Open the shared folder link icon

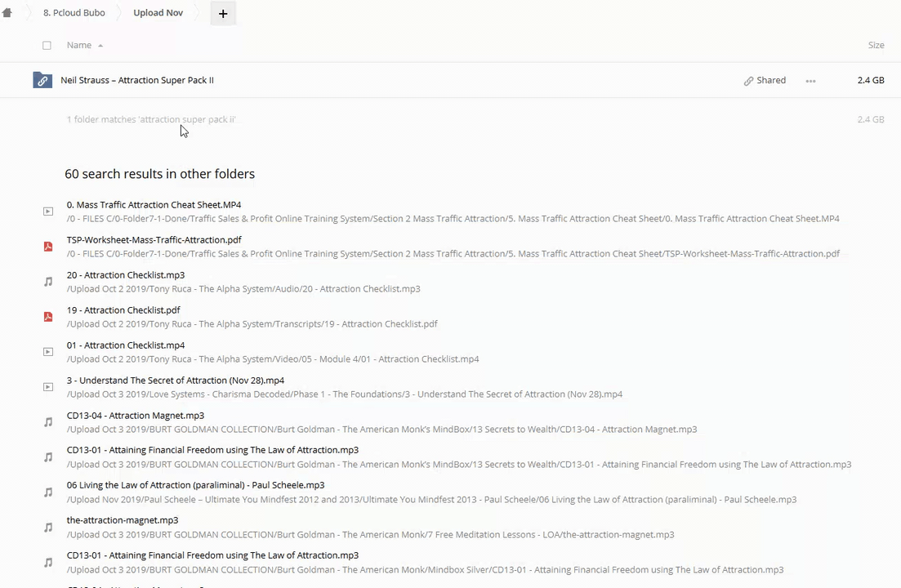click(42, 80)
